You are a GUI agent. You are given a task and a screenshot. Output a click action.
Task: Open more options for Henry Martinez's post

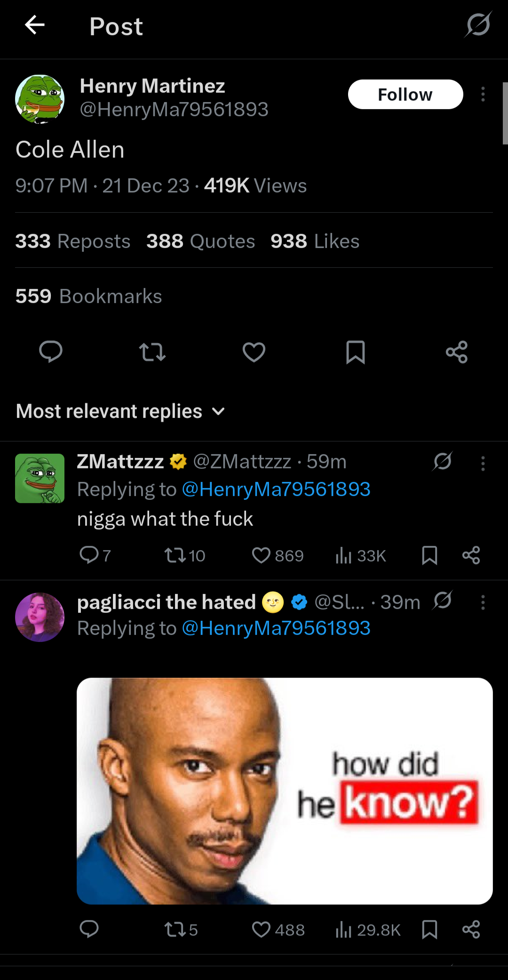[x=483, y=94]
